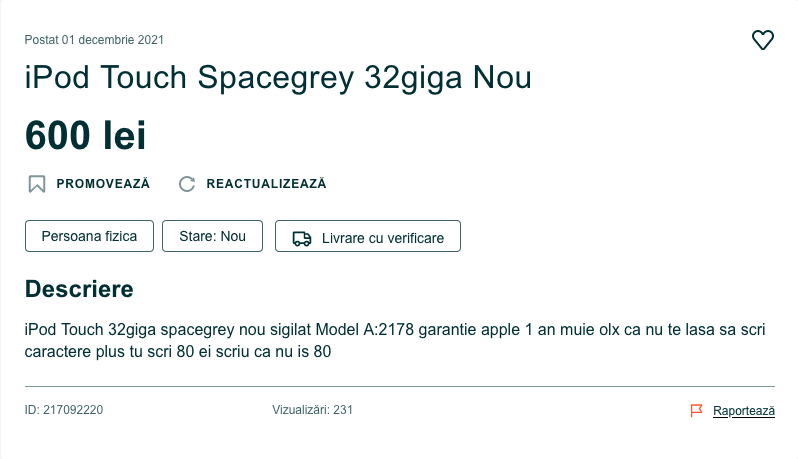The height and width of the screenshot is (459, 798).
Task: Click the Persoana fizica tag
Action: pos(89,236)
